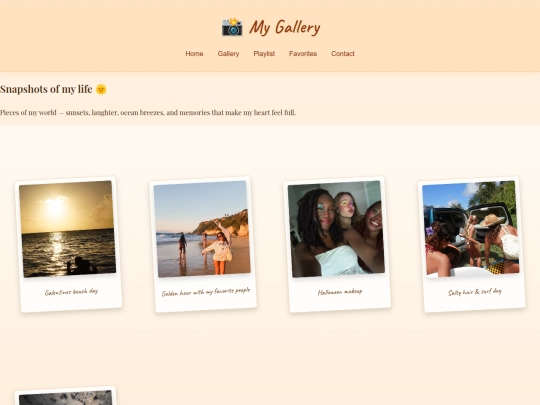Viewport: 540px width, 405px height.
Task: Click the camera emoji logo icon
Action: point(232,27)
